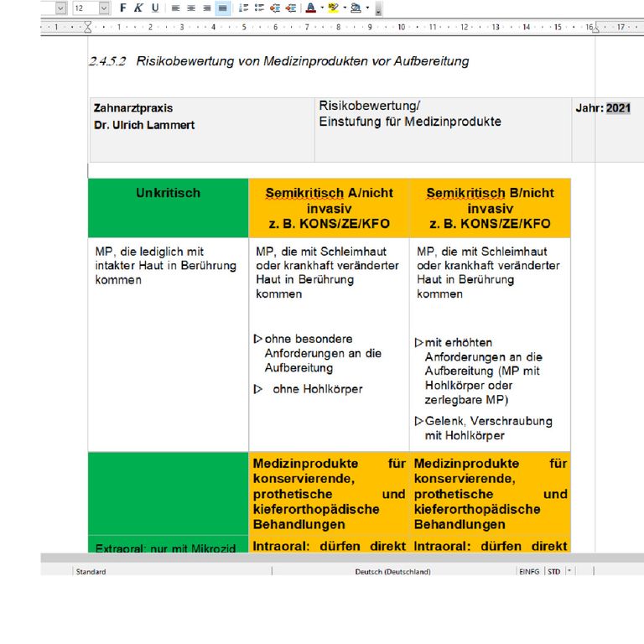Screen dimensions: 644x644
Task: Click the green Unkritisch header cell
Action: (168, 208)
